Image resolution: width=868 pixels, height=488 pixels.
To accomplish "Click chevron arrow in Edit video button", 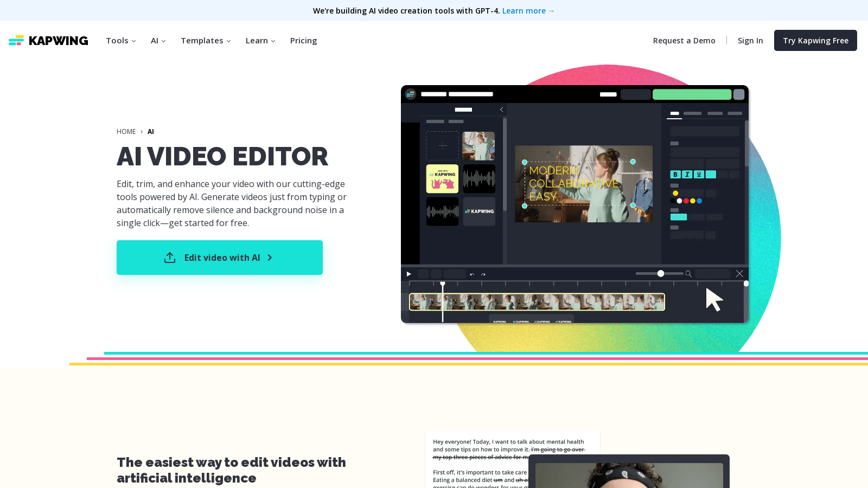I will tap(270, 258).
